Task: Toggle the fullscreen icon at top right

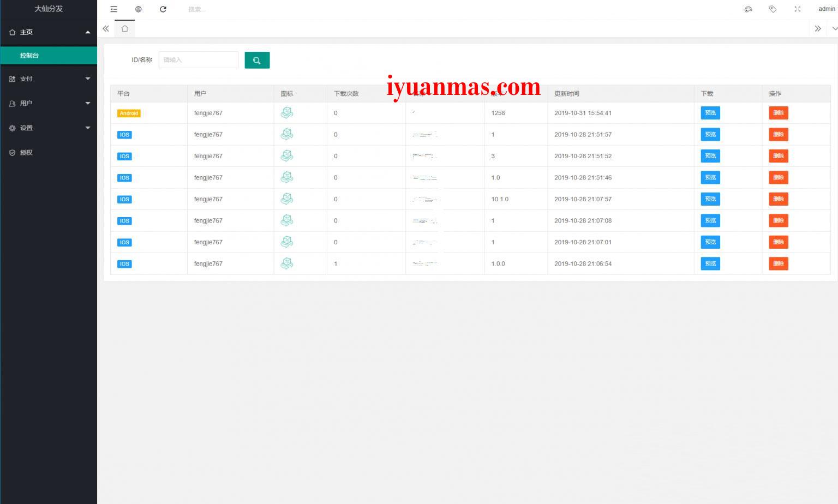Action: (798, 9)
